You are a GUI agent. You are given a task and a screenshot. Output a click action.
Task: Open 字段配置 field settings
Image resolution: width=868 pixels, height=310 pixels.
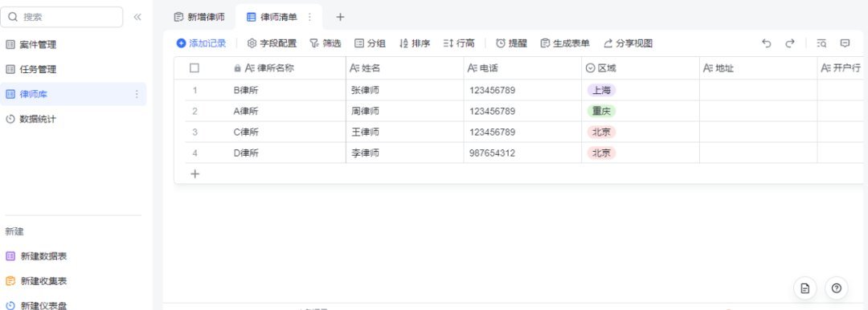point(272,43)
